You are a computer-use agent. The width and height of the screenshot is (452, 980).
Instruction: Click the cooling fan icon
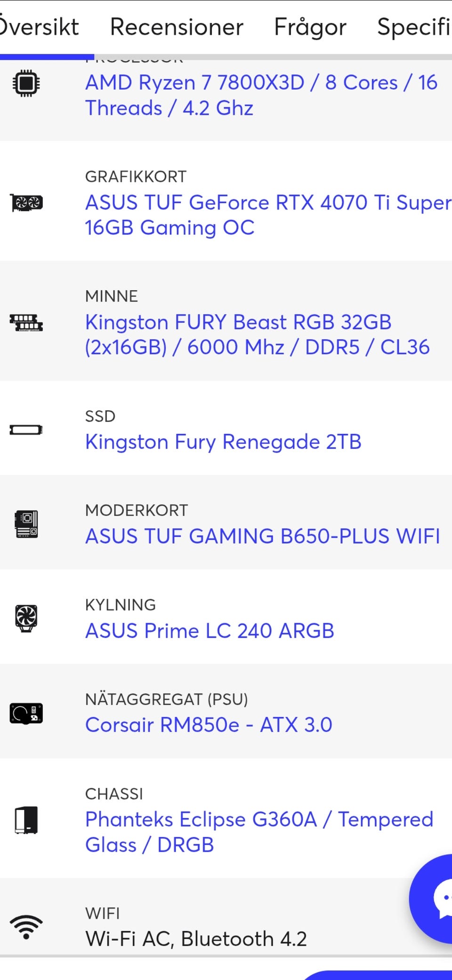tap(26, 618)
